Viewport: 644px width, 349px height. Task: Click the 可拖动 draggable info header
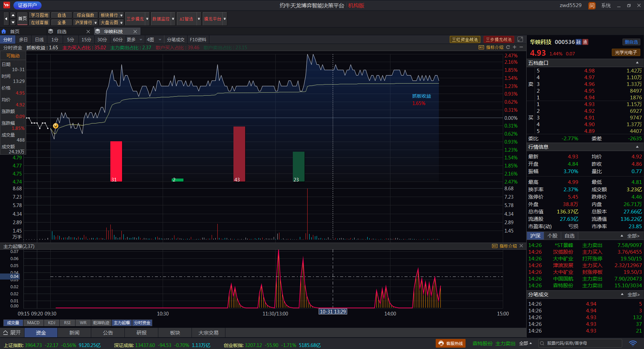[x=13, y=56]
